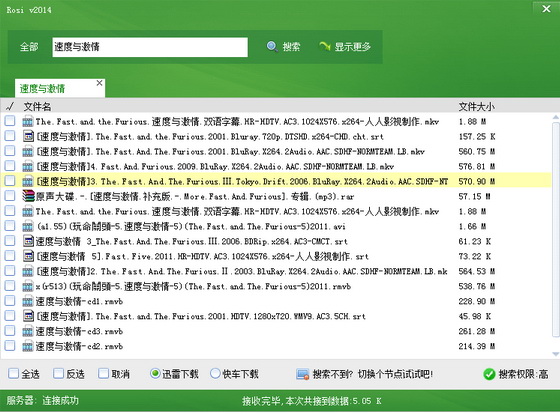The width and height of the screenshot is (560, 414).
Task: Click the magnifier search icon
Action: [x=272, y=46]
